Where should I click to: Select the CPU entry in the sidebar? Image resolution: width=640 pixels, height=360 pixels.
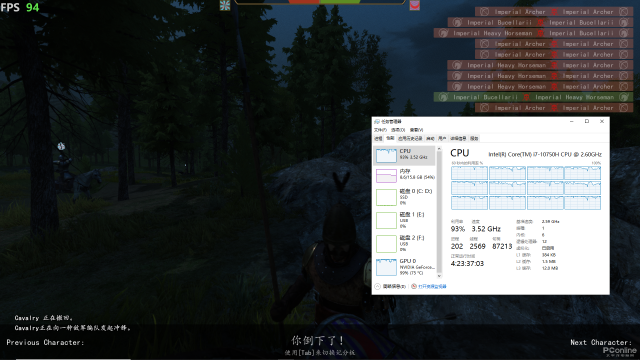click(x=404, y=155)
